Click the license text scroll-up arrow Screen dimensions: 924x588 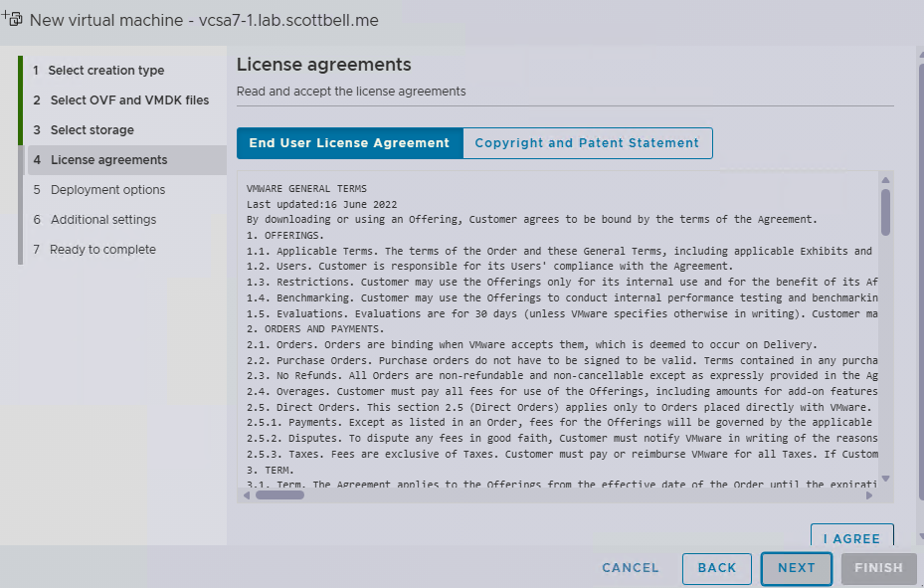click(885, 180)
